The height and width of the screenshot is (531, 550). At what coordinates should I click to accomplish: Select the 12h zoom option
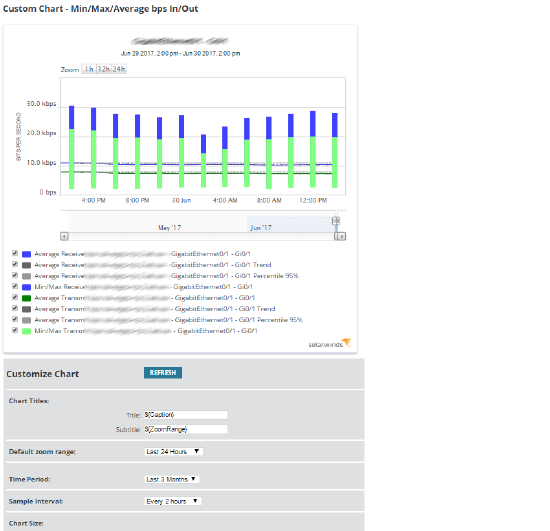103,69
